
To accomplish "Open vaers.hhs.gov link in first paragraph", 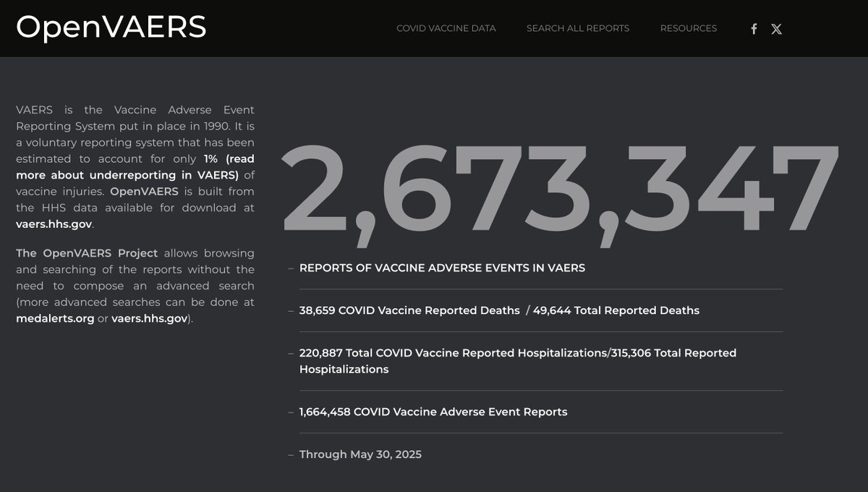I will click(54, 224).
